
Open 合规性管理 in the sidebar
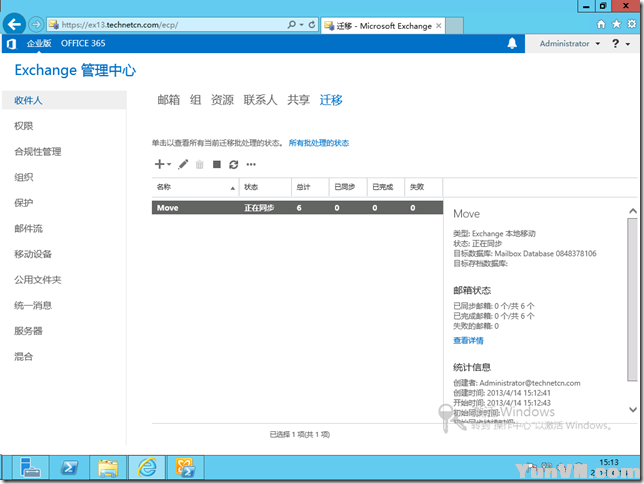click(x=38, y=152)
